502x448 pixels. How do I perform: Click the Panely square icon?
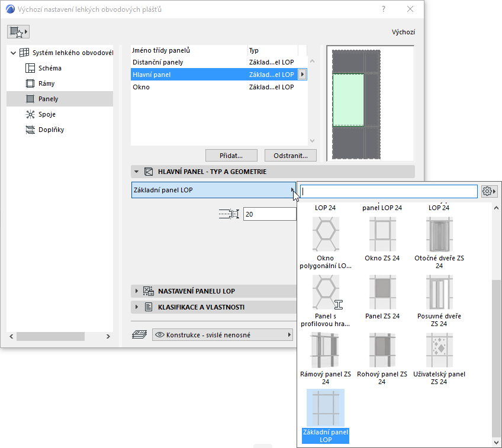[30, 99]
